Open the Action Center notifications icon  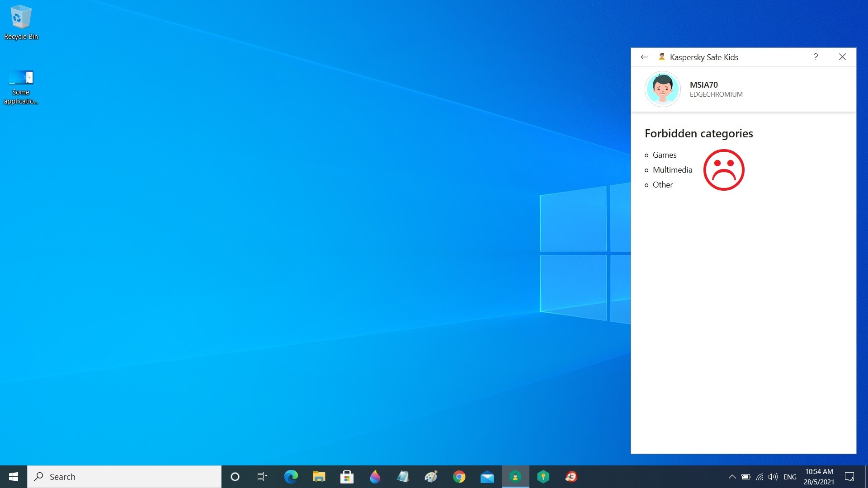point(849,477)
